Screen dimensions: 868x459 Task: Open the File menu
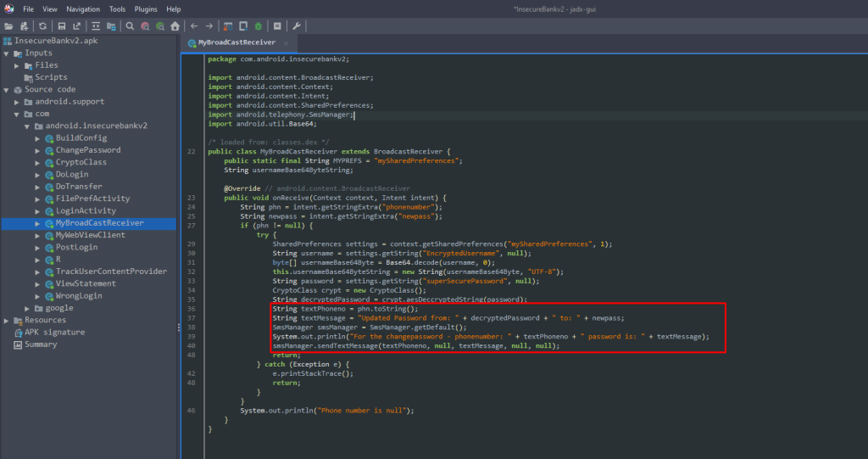coord(28,8)
